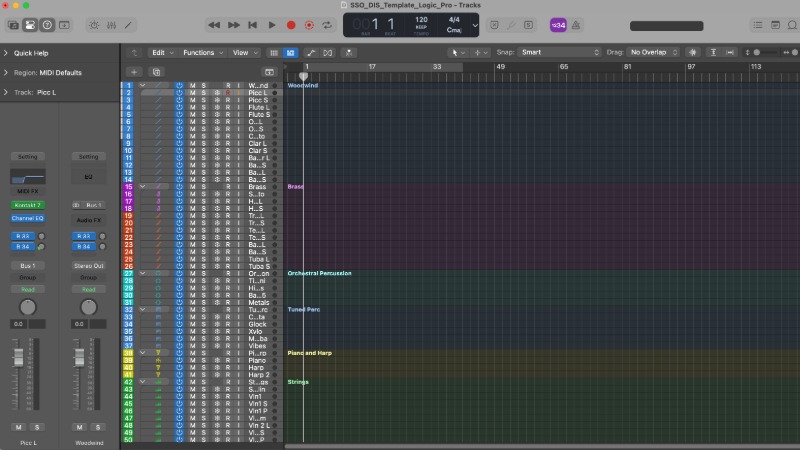Click the Go to Beginning transport button
800x450 pixels.
point(253,24)
